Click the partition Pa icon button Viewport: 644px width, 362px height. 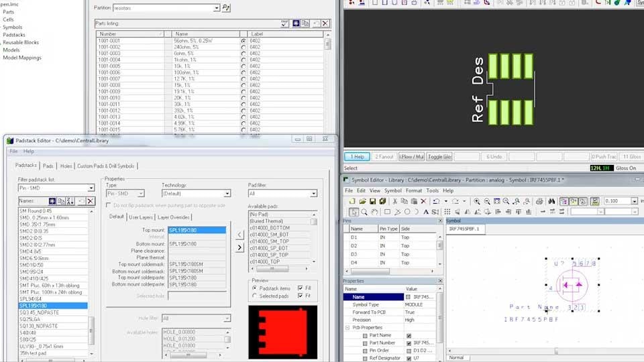point(226,8)
